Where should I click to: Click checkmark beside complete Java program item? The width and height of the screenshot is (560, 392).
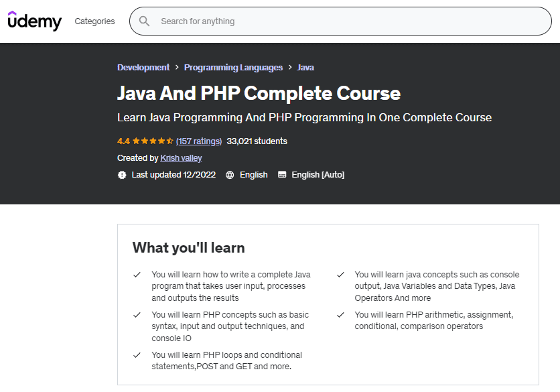click(x=137, y=275)
